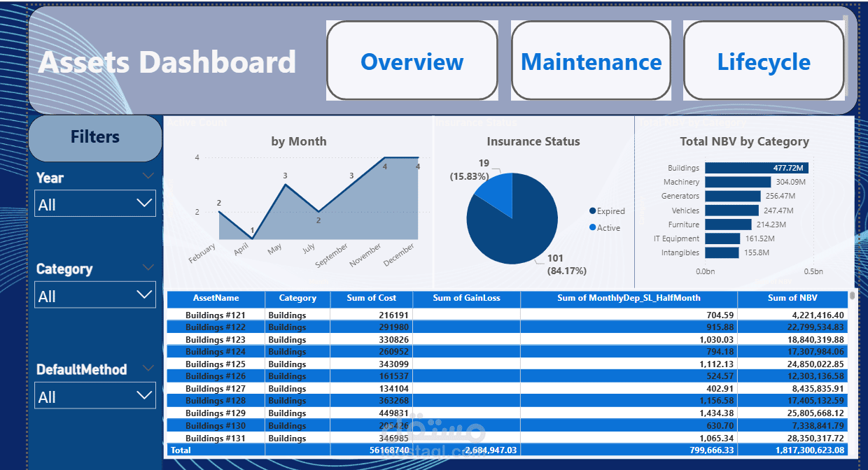
Task: Open the Category dropdown showing All
Action: tap(95, 295)
